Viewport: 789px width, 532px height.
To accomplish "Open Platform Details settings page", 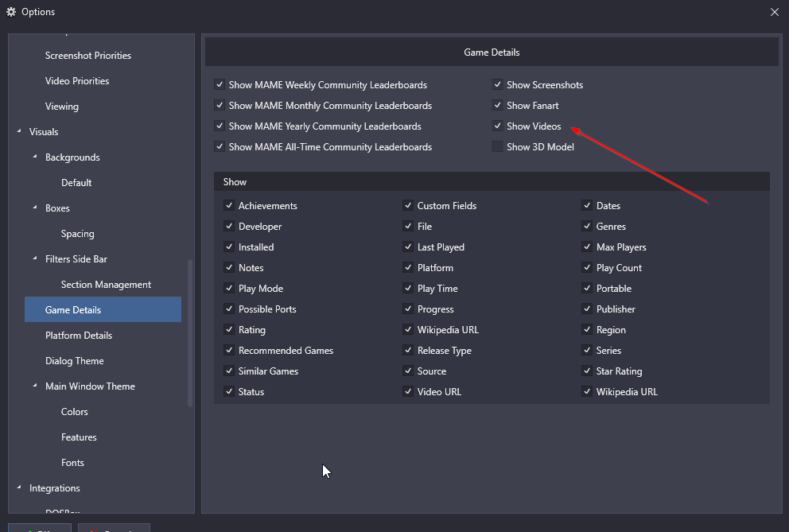I will [78, 336].
